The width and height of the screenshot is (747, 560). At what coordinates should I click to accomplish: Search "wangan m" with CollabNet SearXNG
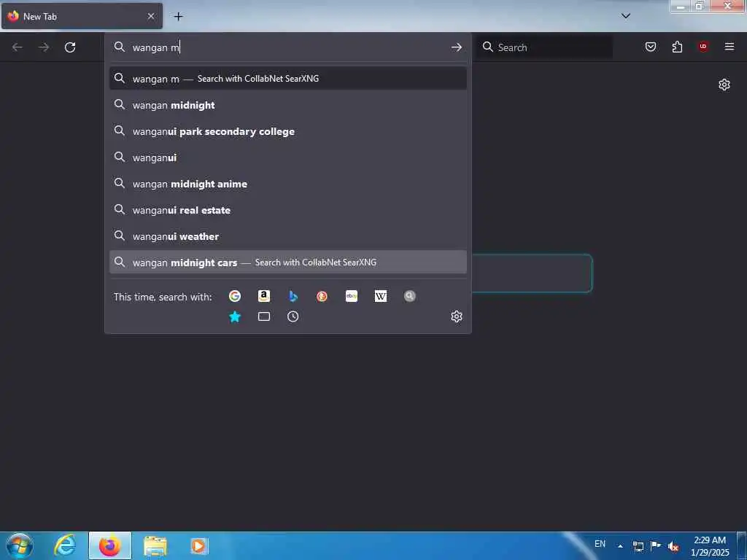(x=287, y=78)
